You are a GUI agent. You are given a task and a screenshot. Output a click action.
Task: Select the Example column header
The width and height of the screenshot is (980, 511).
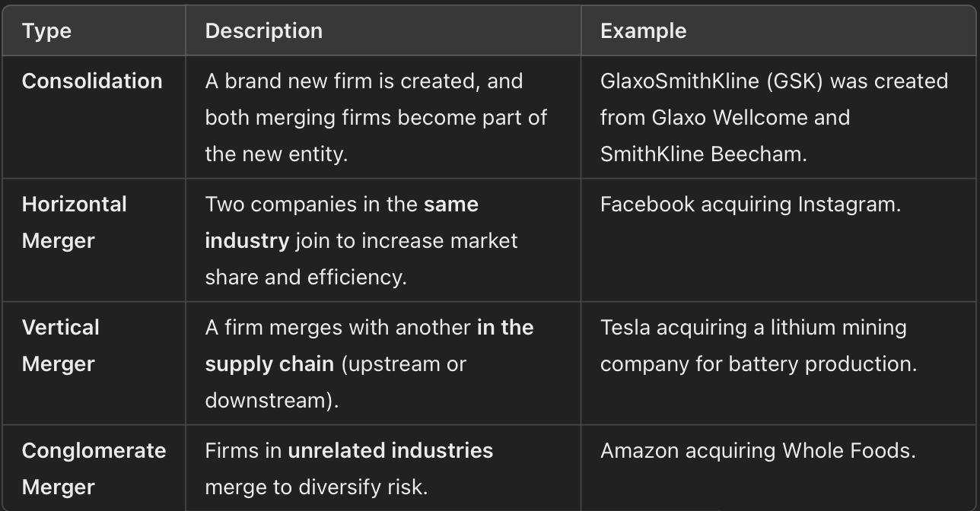pos(643,31)
